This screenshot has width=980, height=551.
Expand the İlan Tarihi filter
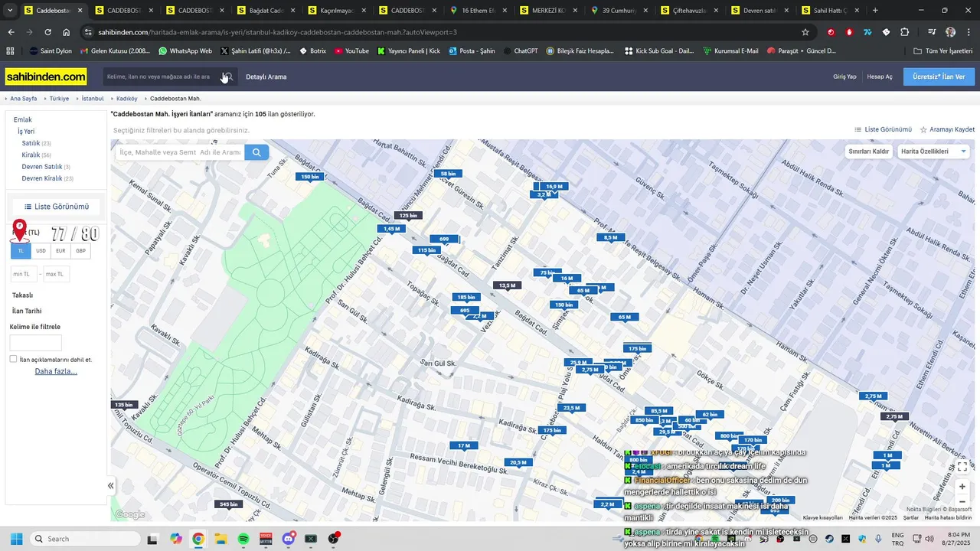[27, 311]
